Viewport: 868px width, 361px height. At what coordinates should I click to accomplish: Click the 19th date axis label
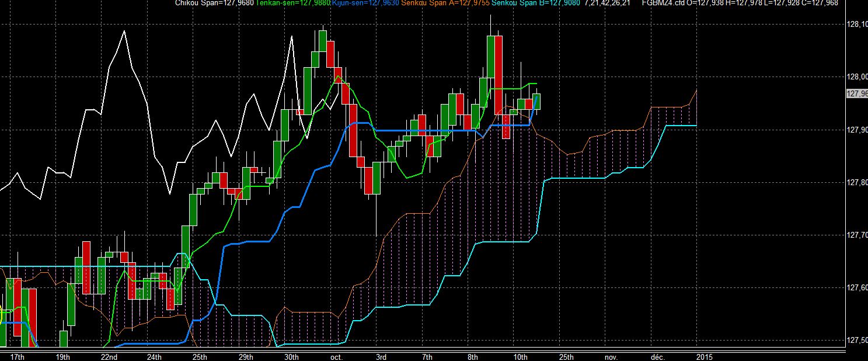click(63, 356)
